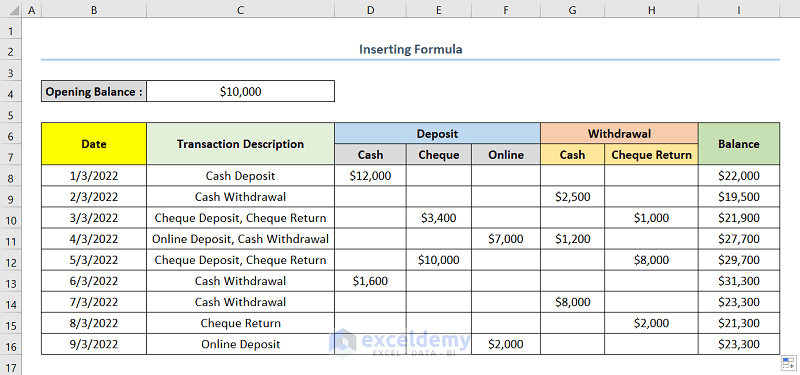Click the date cell 6/3/2022

coord(94,281)
